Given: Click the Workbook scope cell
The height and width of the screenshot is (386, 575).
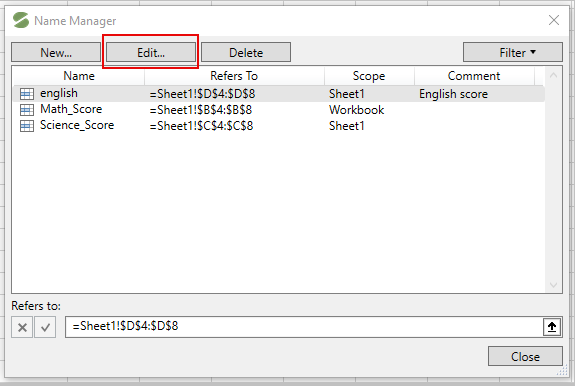Looking at the screenshot, I should pos(356,110).
